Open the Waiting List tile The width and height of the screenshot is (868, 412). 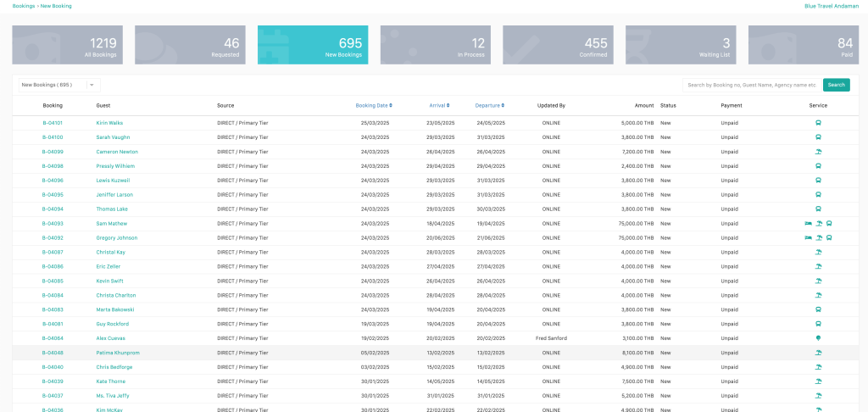pyautogui.click(x=681, y=45)
